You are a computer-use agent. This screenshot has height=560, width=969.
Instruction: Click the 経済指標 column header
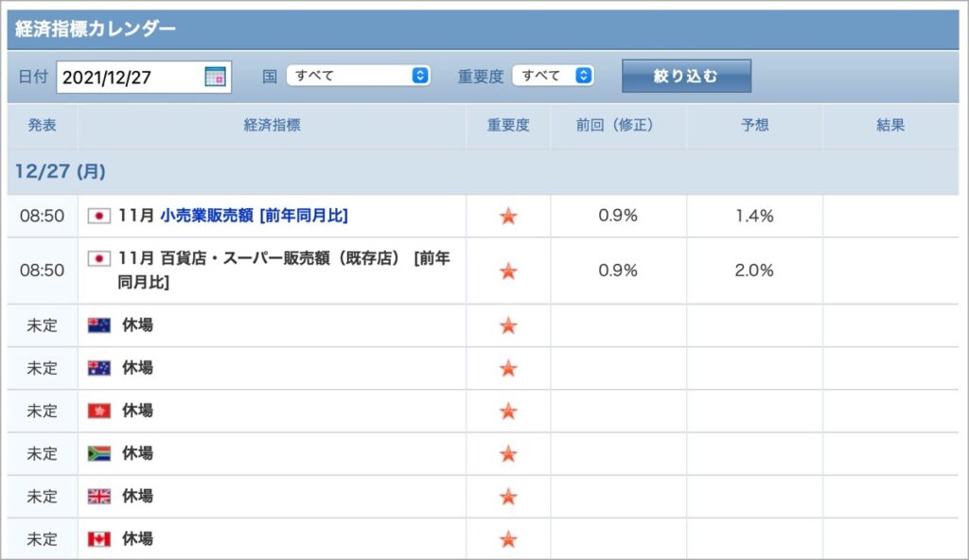click(x=272, y=125)
